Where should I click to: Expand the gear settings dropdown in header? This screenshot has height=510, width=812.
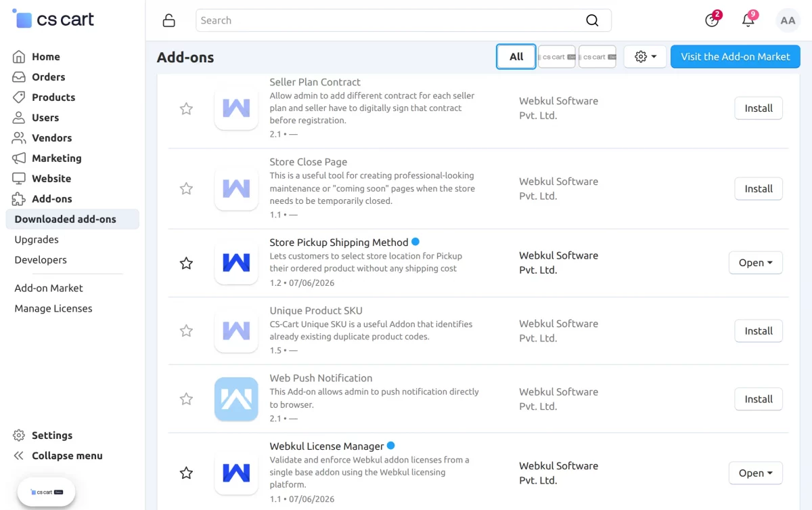click(x=646, y=57)
